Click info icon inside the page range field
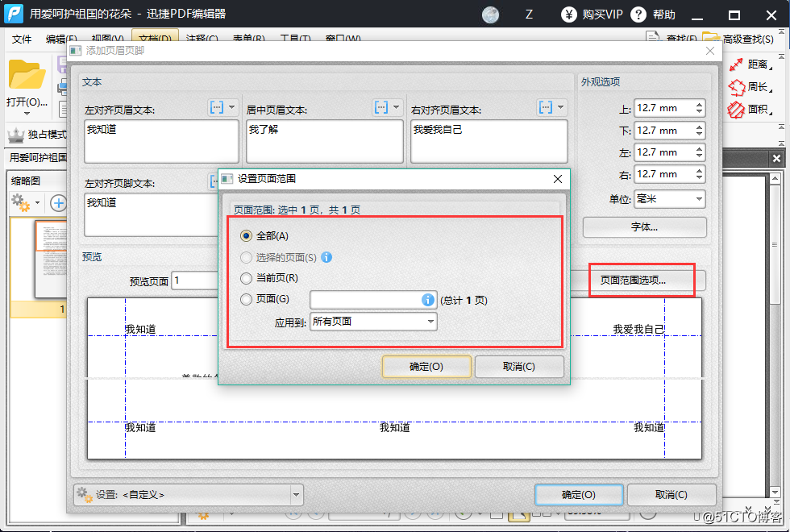 tap(428, 300)
